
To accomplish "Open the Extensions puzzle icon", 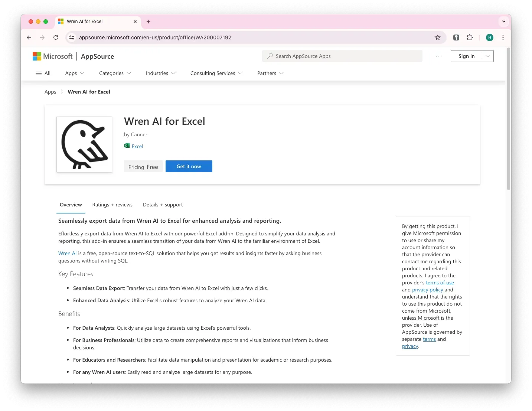I will (470, 37).
